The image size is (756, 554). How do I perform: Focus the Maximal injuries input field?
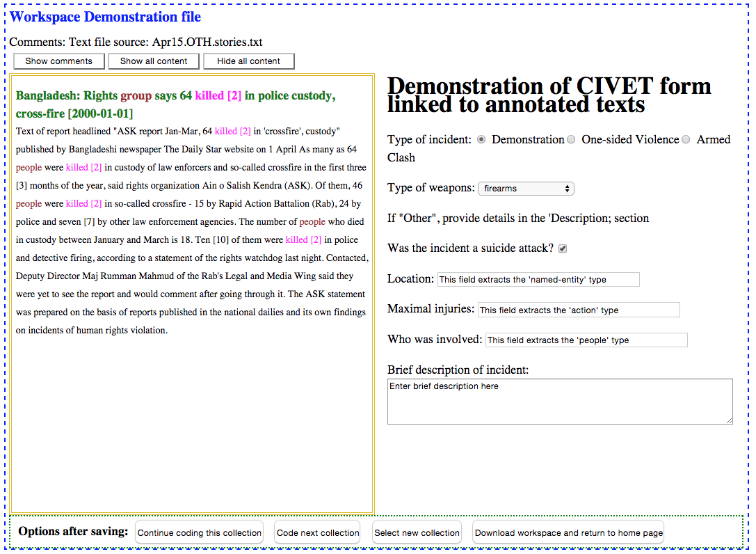pos(578,310)
